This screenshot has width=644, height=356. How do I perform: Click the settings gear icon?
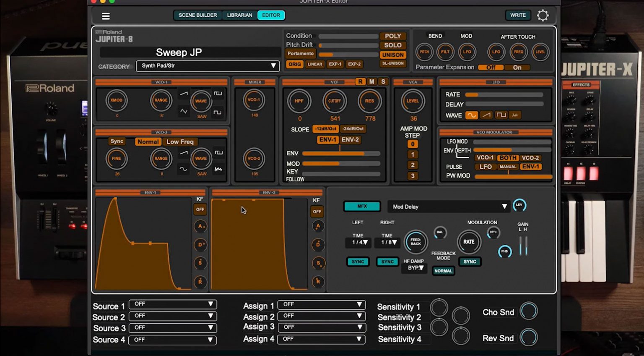pyautogui.click(x=543, y=15)
